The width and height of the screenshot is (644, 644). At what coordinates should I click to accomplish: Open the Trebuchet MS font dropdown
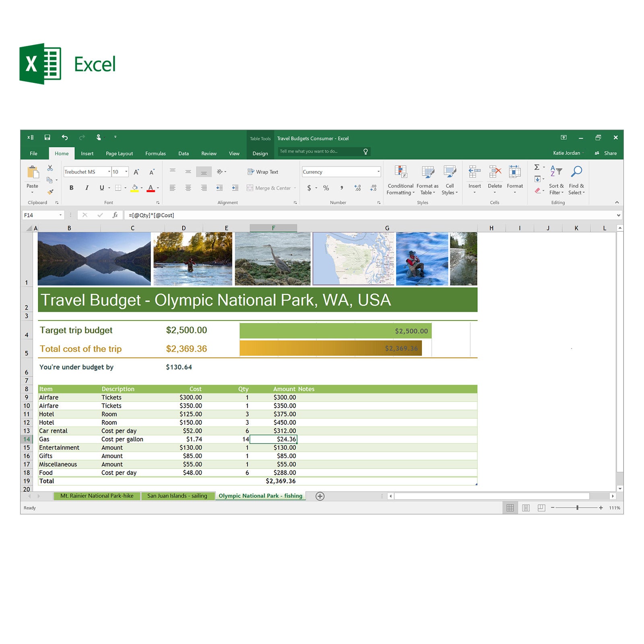(109, 172)
